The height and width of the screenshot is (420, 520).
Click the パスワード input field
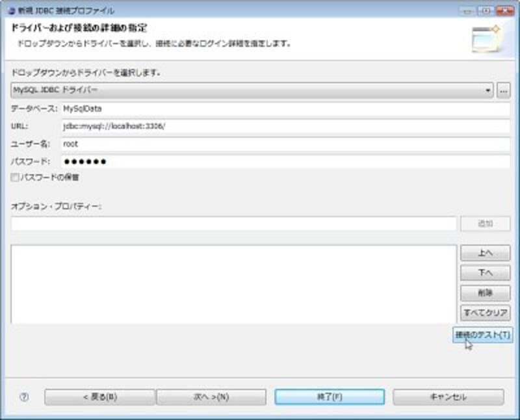tap(285, 161)
